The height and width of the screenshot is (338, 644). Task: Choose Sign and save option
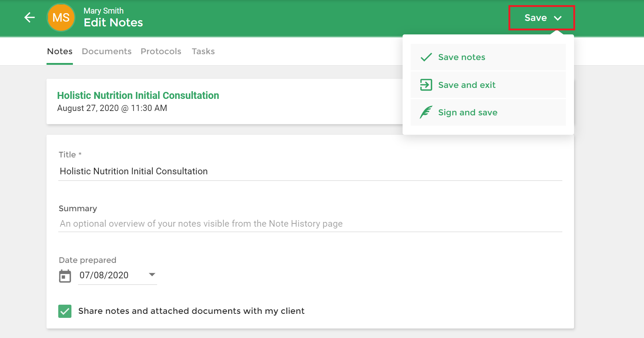pyautogui.click(x=488, y=112)
